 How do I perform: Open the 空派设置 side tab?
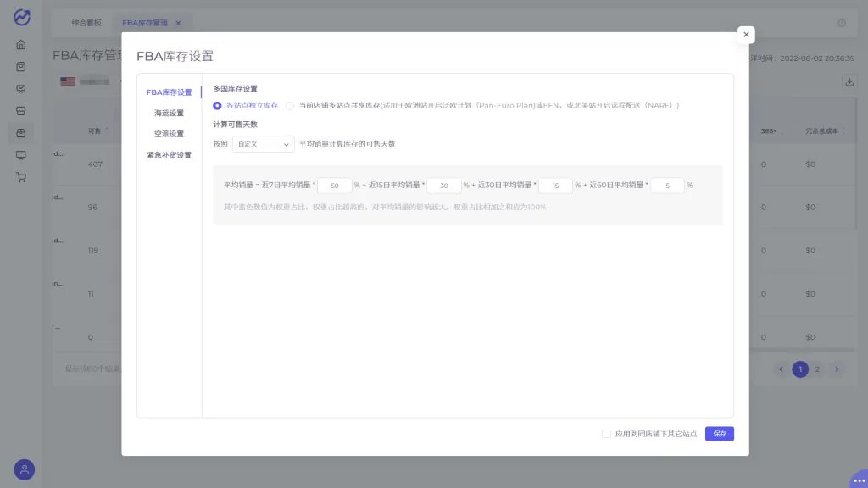click(x=169, y=134)
